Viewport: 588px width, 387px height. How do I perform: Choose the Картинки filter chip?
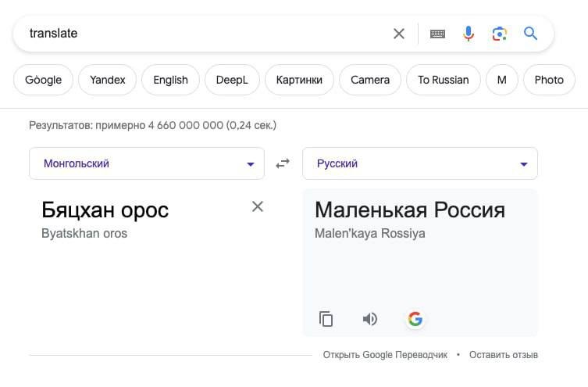pos(299,80)
